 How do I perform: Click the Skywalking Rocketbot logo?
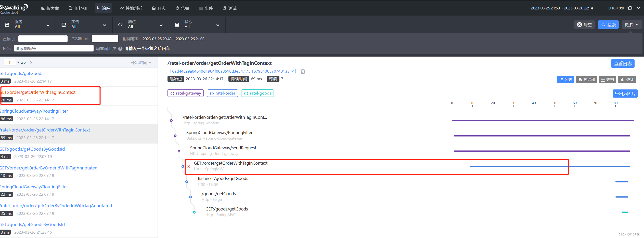pyautogui.click(x=14, y=9)
